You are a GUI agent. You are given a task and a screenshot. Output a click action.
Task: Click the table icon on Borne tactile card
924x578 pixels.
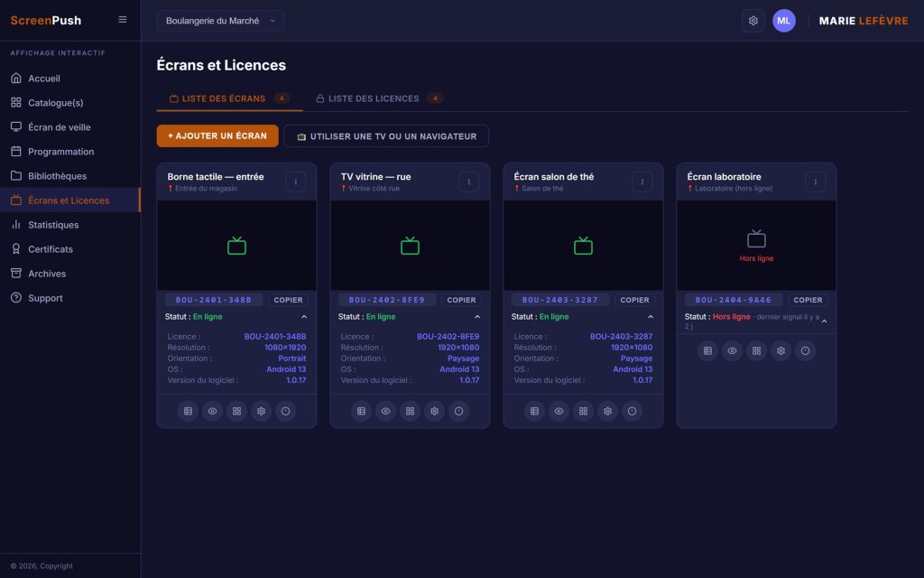(x=188, y=411)
